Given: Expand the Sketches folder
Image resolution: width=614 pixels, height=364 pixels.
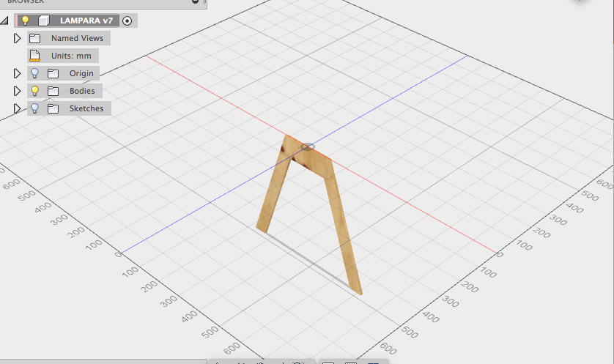Looking at the screenshot, I should pyautogui.click(x=17, y=108).
